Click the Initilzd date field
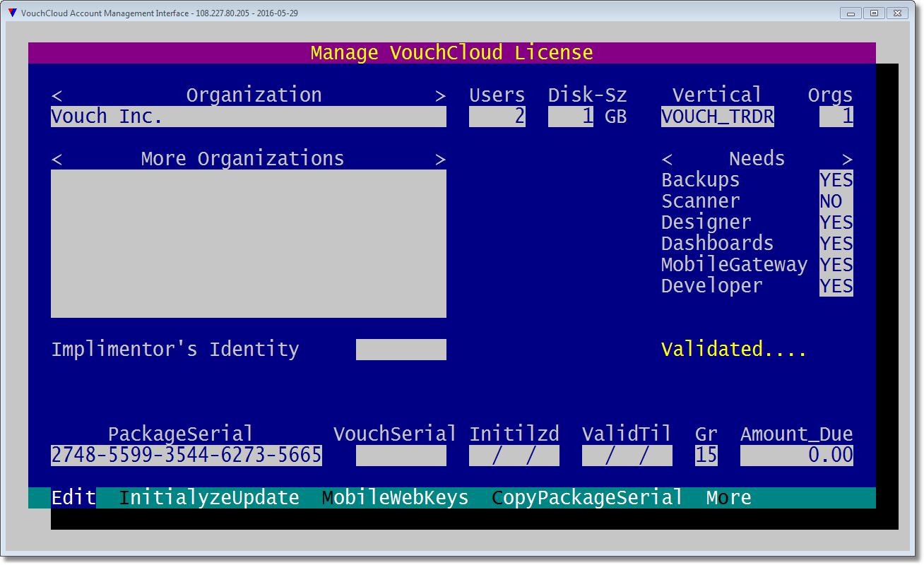The image size is (924, 565). point(514,456)
